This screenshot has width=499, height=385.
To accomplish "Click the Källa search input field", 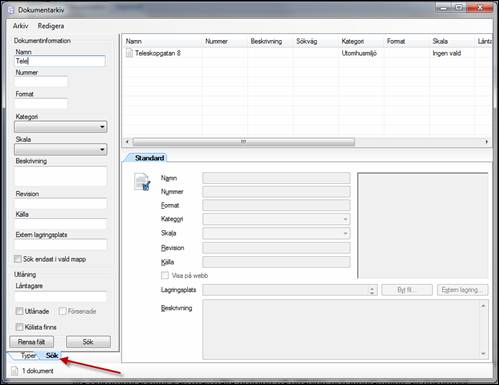I will (x=61, y=224).
